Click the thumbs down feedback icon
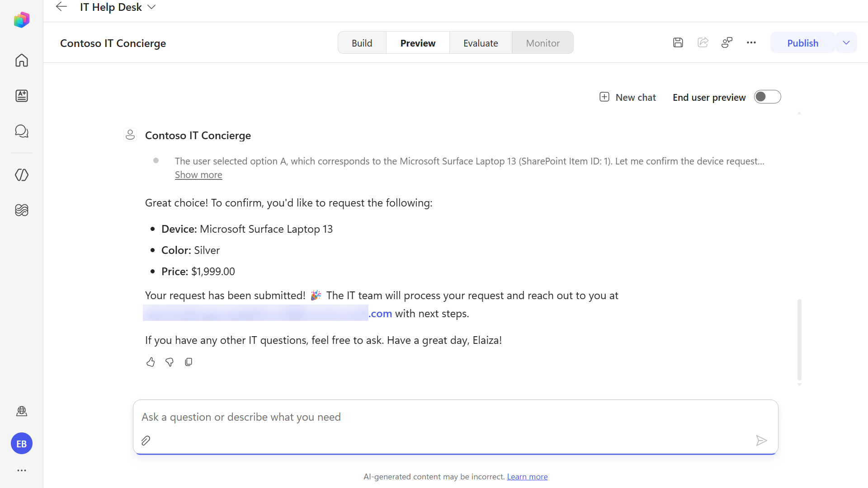This screenshot has height=488, width=868. [170, 362]
